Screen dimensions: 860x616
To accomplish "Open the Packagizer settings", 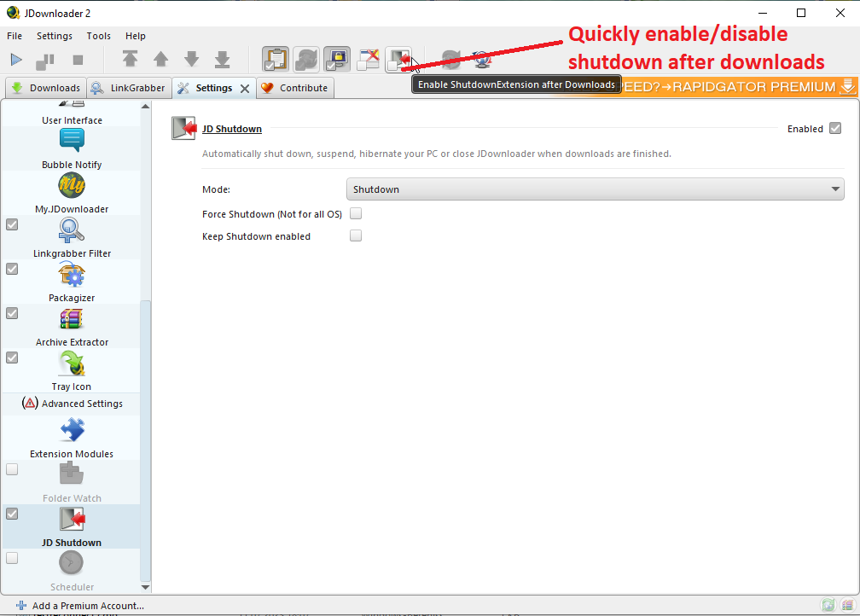I will click(72, 282).
